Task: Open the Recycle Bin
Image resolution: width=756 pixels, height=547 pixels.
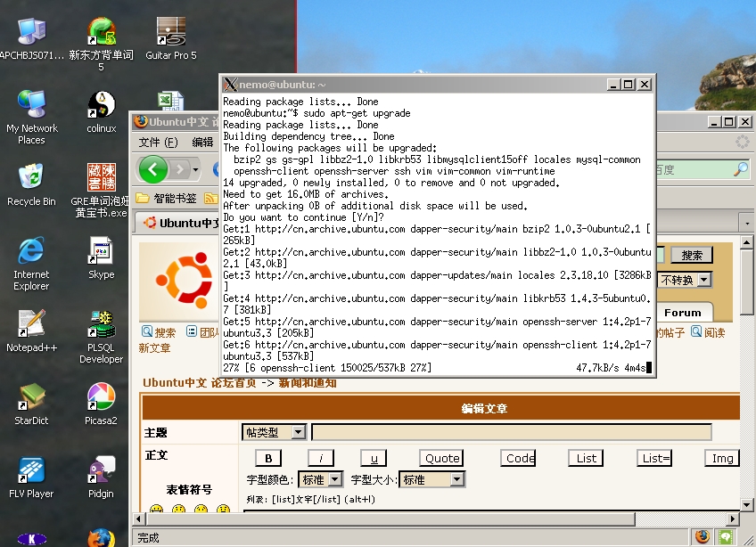Action: pos(31,184)
